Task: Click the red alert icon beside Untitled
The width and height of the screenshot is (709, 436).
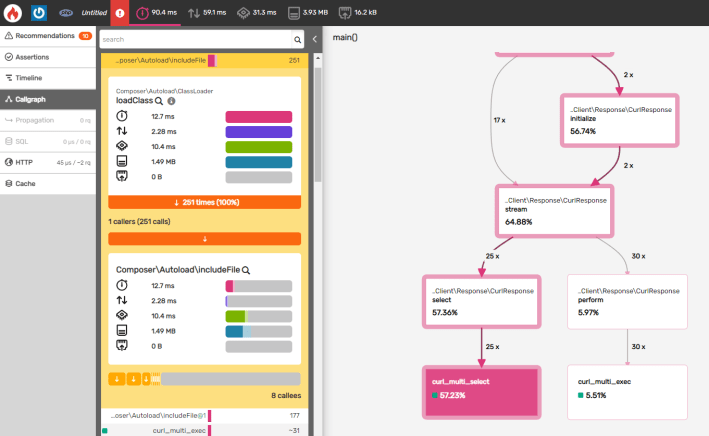Action: point(120,14)
